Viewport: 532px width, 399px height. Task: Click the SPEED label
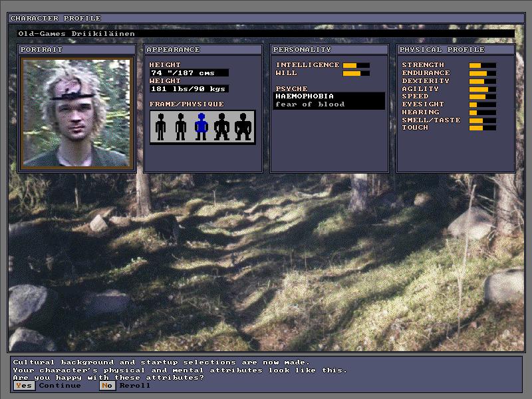pyautogui.click(x=415, y=96)
